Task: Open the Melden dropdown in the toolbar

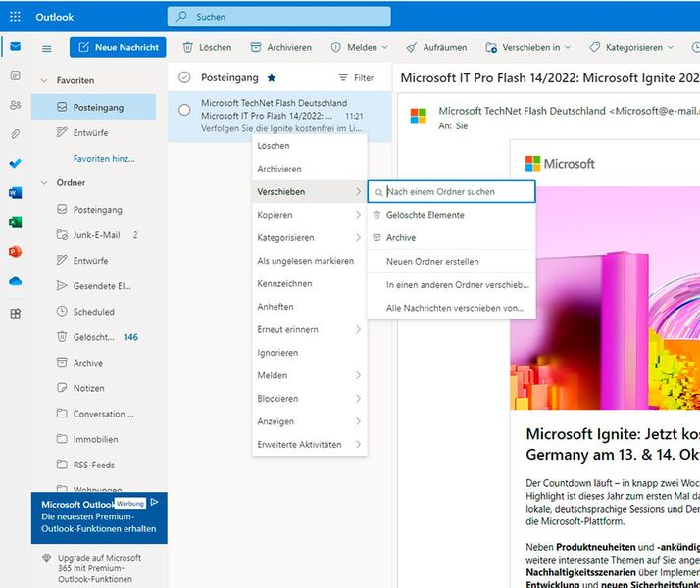Action: [x=360, y=47]
